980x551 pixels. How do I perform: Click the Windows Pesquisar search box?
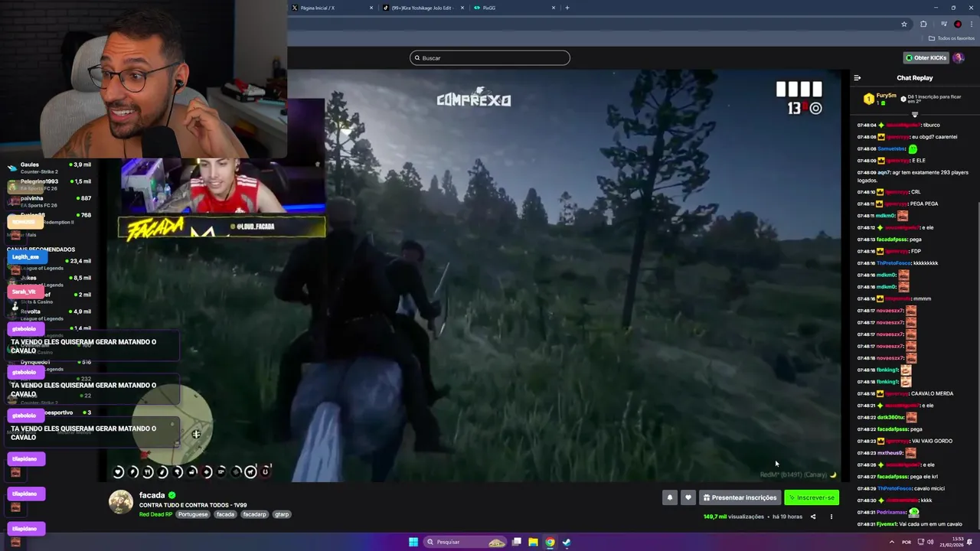coord(465,542)
